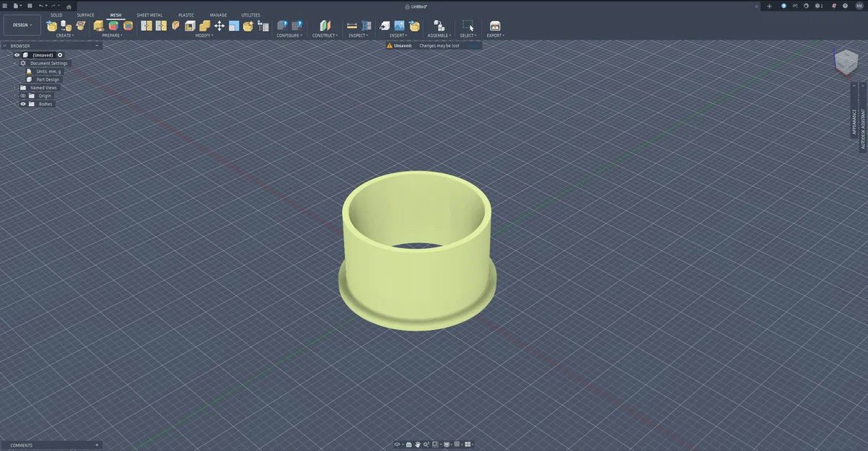Switch to the SHEET METAL tab
Screen dimensions: 868x451
(x=149, y=15)
